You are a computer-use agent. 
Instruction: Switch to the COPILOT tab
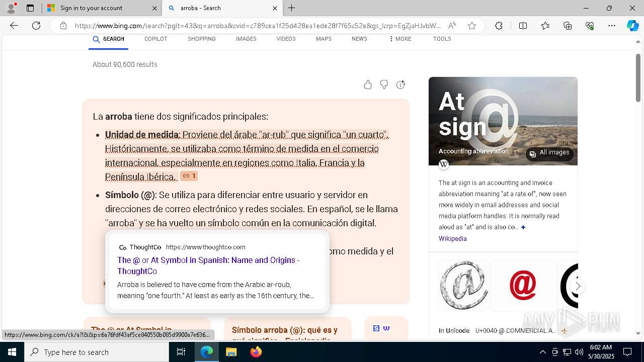pos(156,39)
